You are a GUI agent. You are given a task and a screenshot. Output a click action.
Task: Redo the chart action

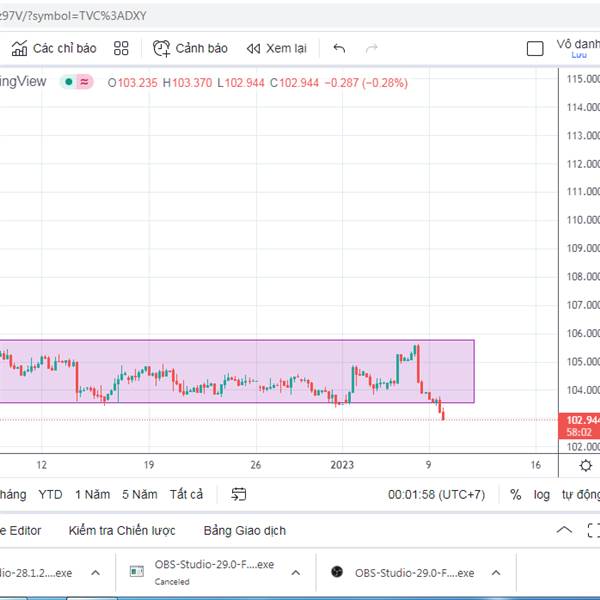tap(372, 48)
